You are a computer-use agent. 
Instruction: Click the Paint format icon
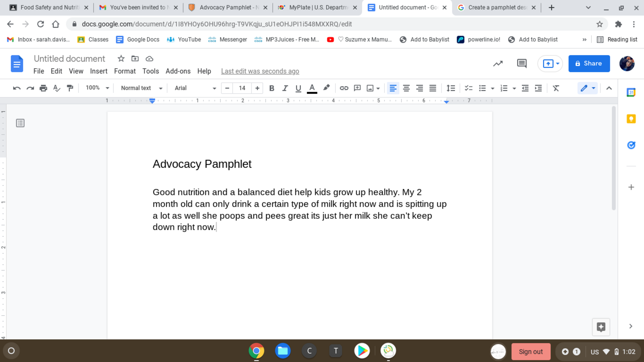(x=70, y=88)
